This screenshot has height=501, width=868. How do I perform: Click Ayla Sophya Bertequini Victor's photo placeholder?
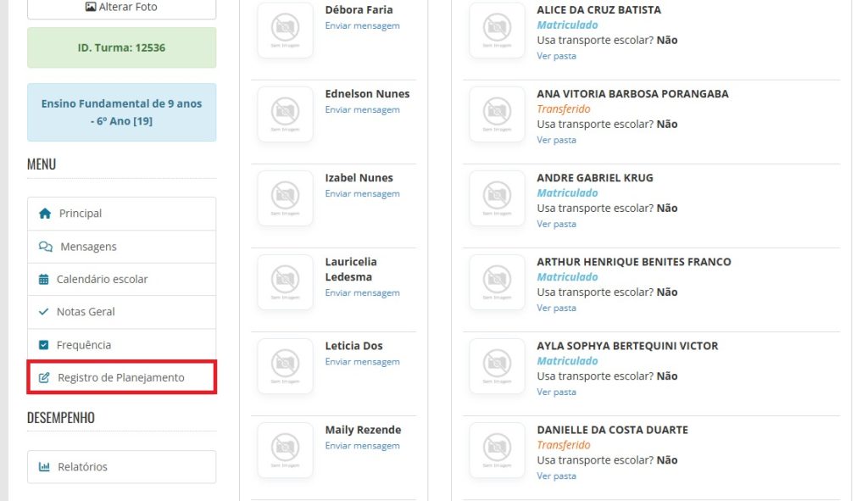(497, 366)
